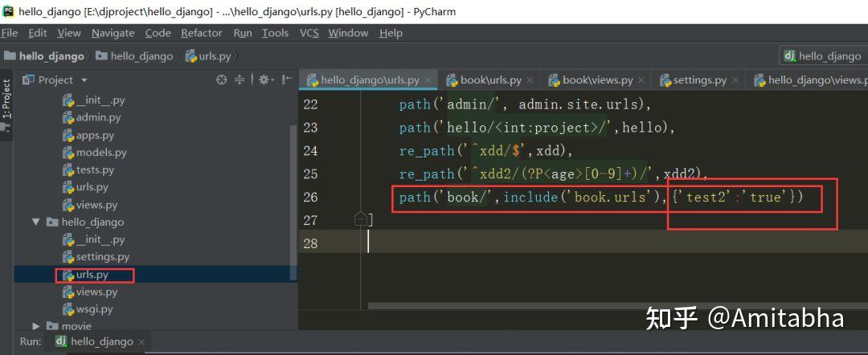Close the book\views.py tab
This screenshot has height=355, width=868.
tap(641, 81)
